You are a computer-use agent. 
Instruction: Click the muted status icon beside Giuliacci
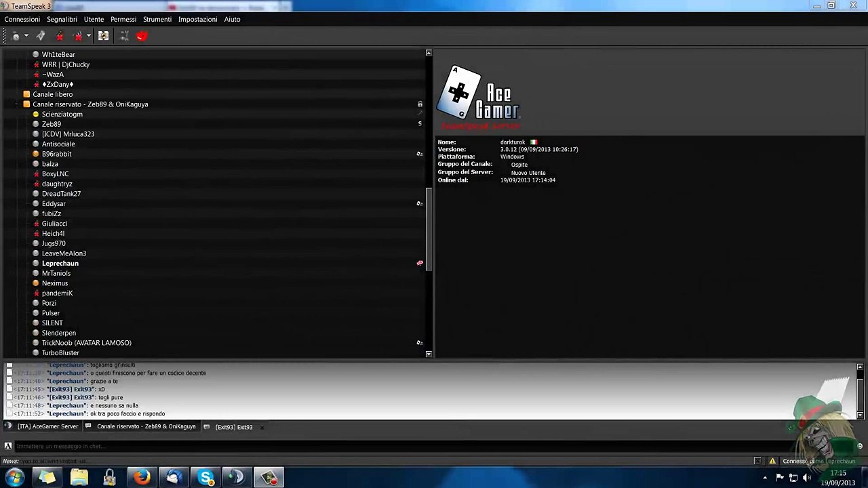pos(36,224)
